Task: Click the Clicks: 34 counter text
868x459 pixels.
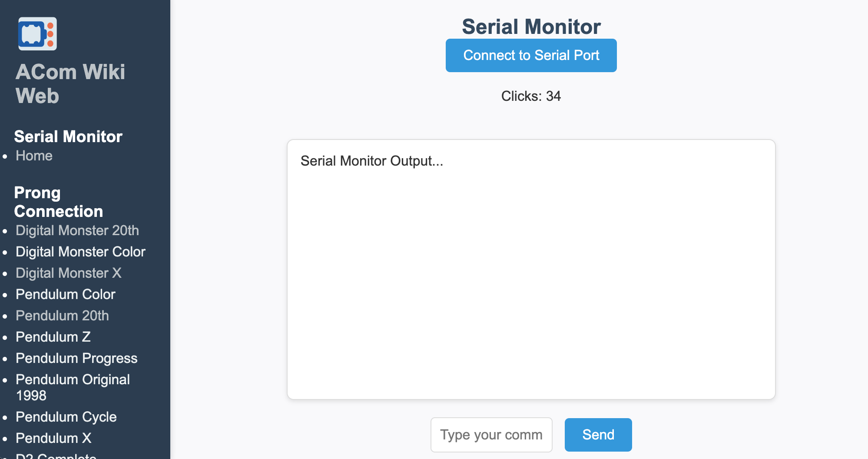Action: 531,96
